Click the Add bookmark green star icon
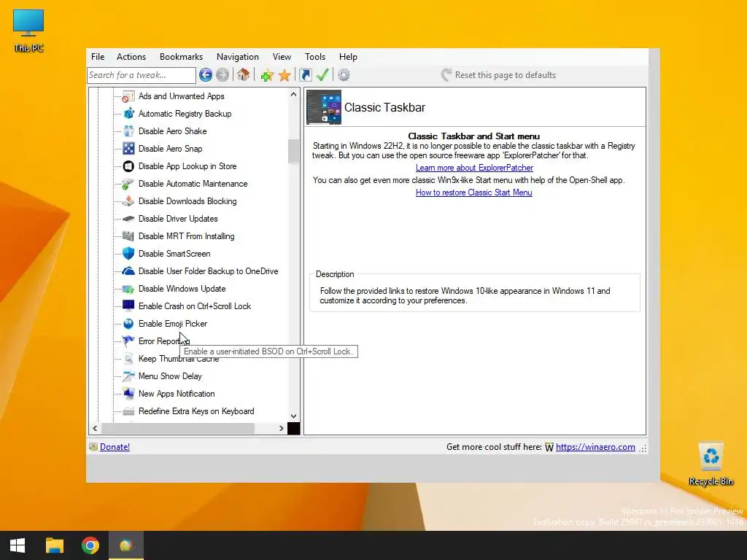 (x=267, y=75)
